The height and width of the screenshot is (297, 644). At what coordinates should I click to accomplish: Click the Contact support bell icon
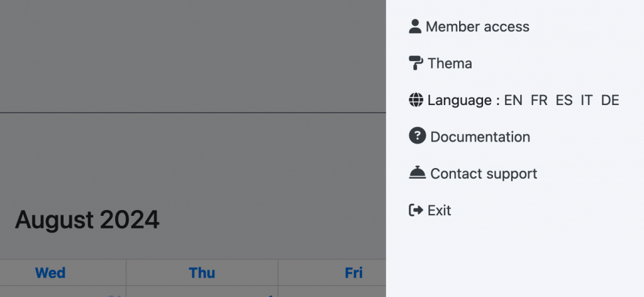pyautogui.click(x=418, y=172)
